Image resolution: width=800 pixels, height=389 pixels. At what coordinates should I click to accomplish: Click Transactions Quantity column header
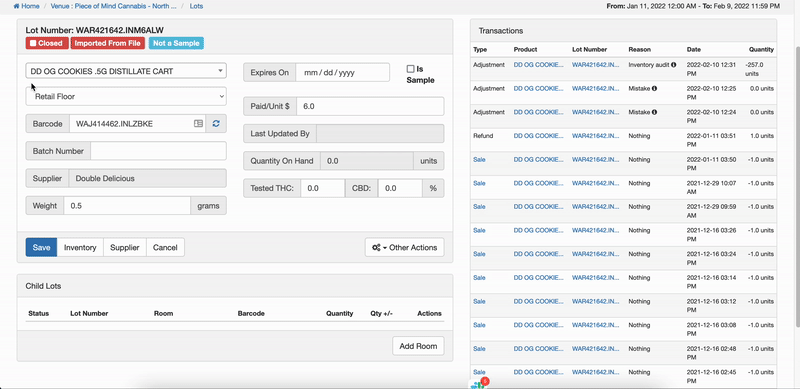tap(761, 50)
